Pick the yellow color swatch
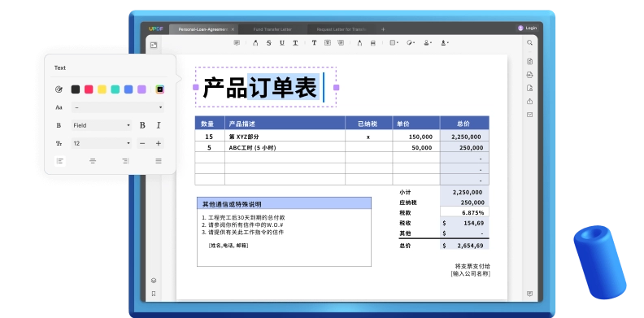This screenshot has height=318, width=644. click(102, 89)
